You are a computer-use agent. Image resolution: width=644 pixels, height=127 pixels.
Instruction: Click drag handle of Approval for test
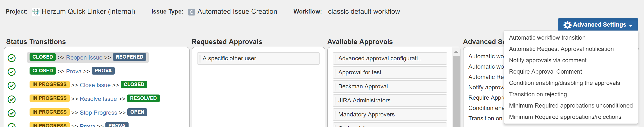(335, 73)
